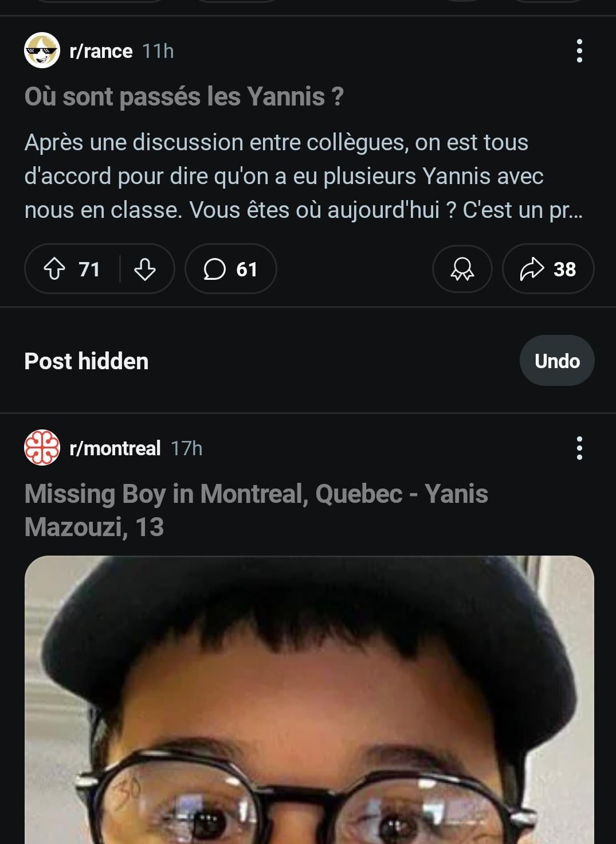The height and width of the screenshot is (844, 616).
Task: Undo hiding the post
Action: coord(556,361)
